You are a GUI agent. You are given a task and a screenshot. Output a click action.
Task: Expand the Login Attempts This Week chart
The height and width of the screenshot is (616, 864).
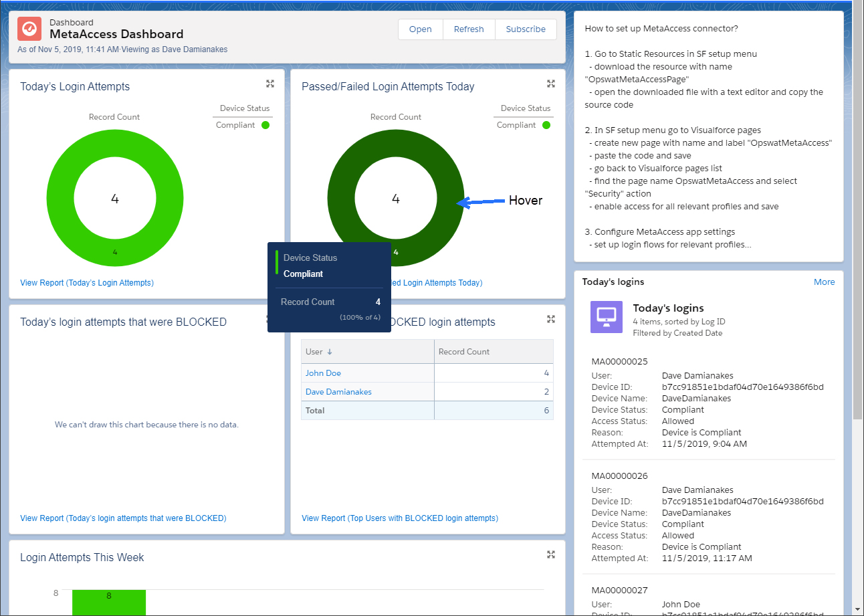click(x=551, y=554)
